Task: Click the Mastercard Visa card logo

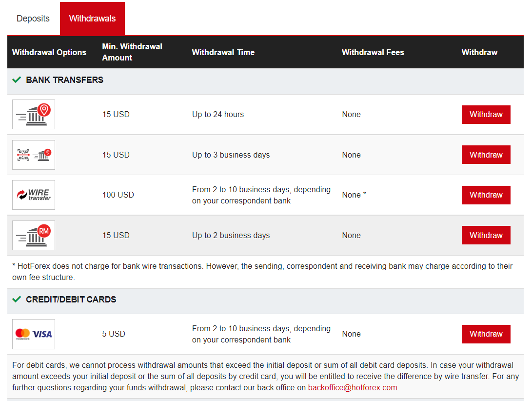Action: click(x=34, y=334)
